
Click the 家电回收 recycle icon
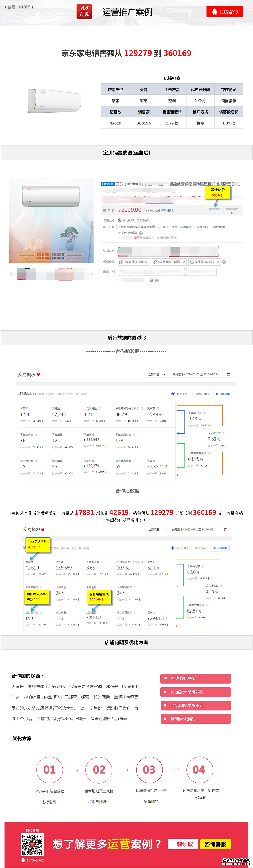119,220
